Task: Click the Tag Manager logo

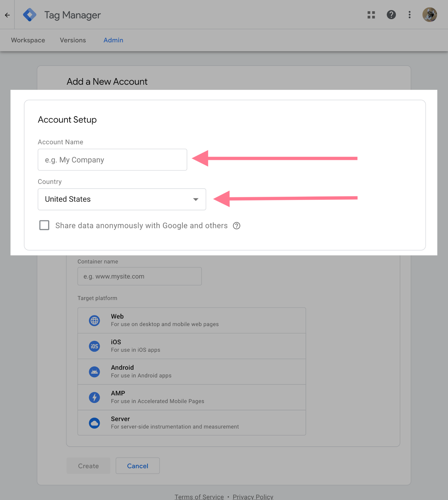Action: point(30,15)
